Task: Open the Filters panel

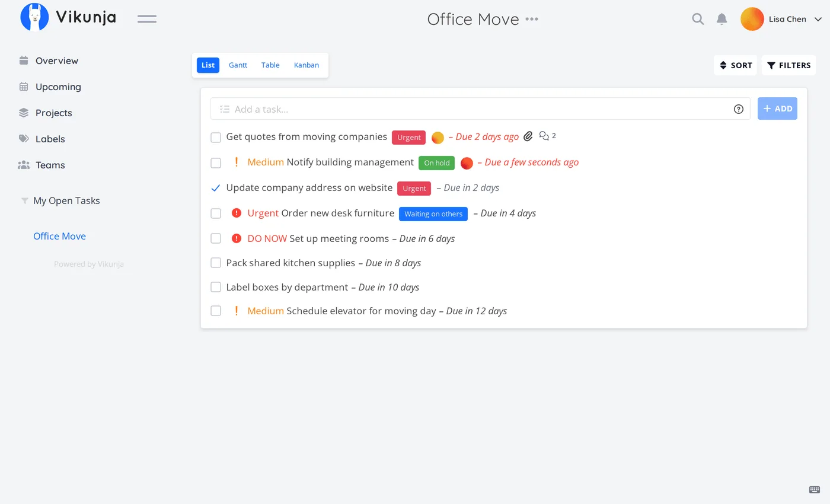Action: 788,65
